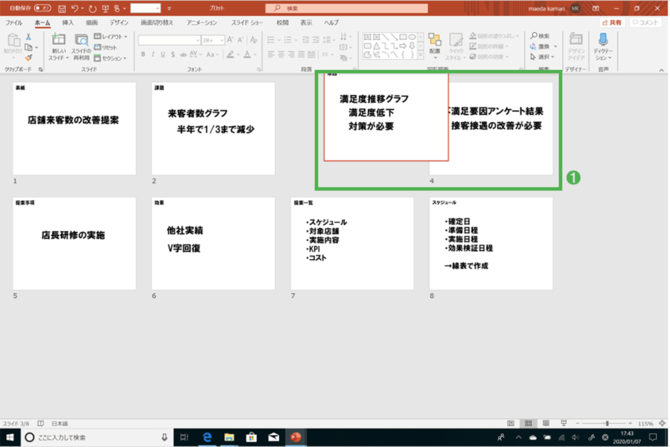Click the Slide Show icon in status bar
The width and height of the screenshot is (670, 447).
pos(564,423)
